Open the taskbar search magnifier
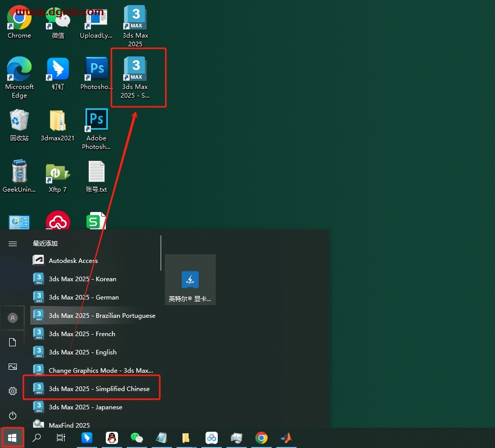Image resolution: width=495 pixels, height=448 pixels. (37, 438)
